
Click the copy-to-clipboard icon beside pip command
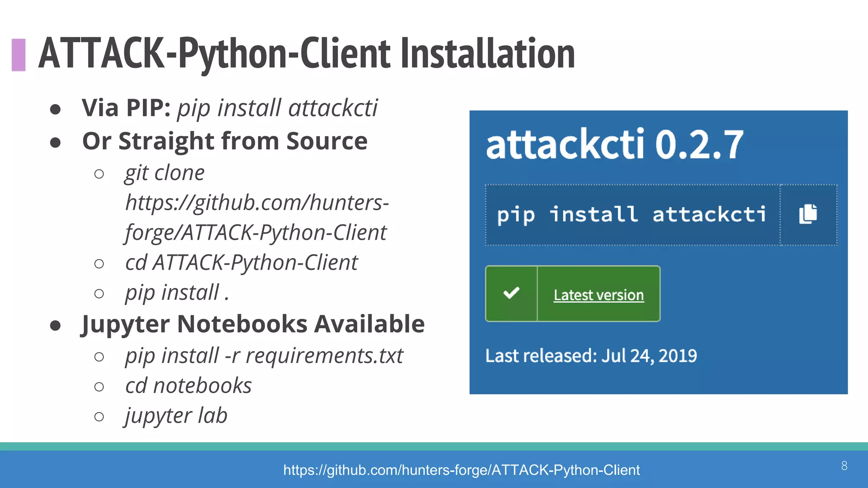(808, 214)
